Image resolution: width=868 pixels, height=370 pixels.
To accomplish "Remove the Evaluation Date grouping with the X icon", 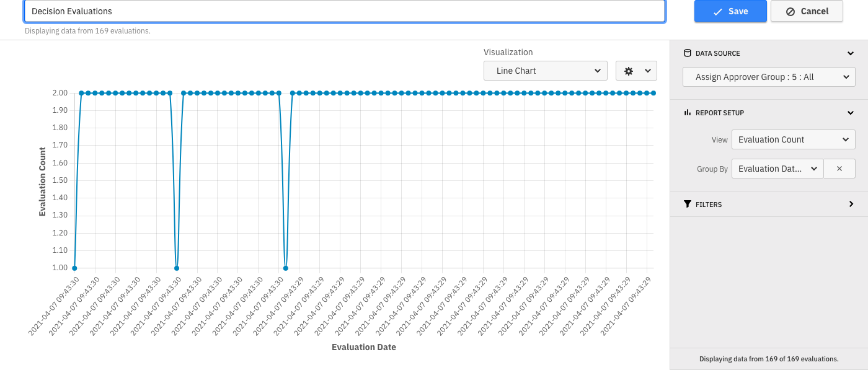I will (x=839, y=168).
